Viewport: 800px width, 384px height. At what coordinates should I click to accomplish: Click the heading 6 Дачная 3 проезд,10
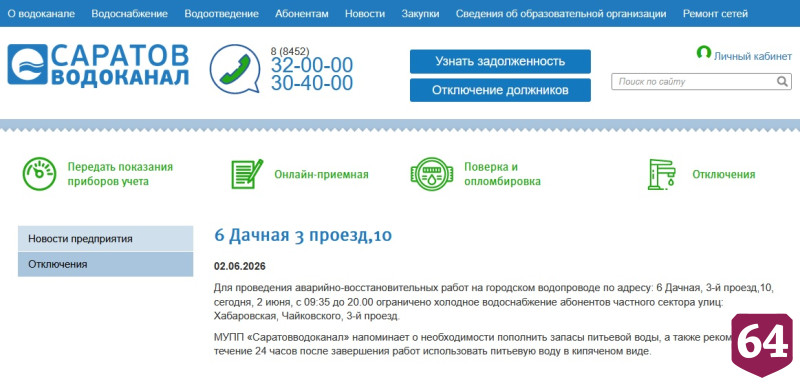point(303,235)
